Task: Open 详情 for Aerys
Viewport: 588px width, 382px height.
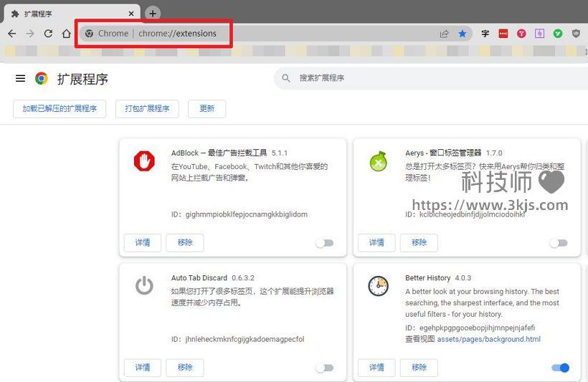Action: [376, 242]
